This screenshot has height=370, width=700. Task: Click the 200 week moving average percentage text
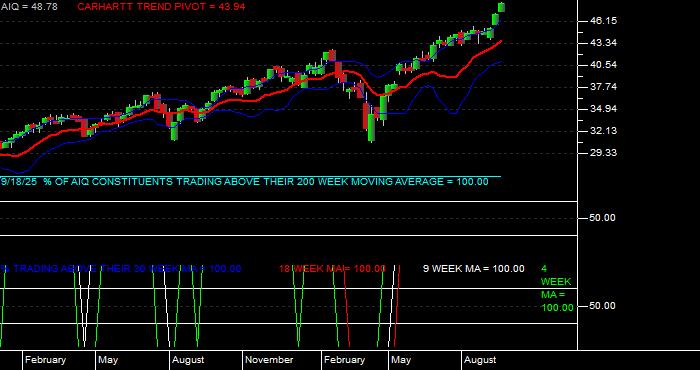(245, 182)
